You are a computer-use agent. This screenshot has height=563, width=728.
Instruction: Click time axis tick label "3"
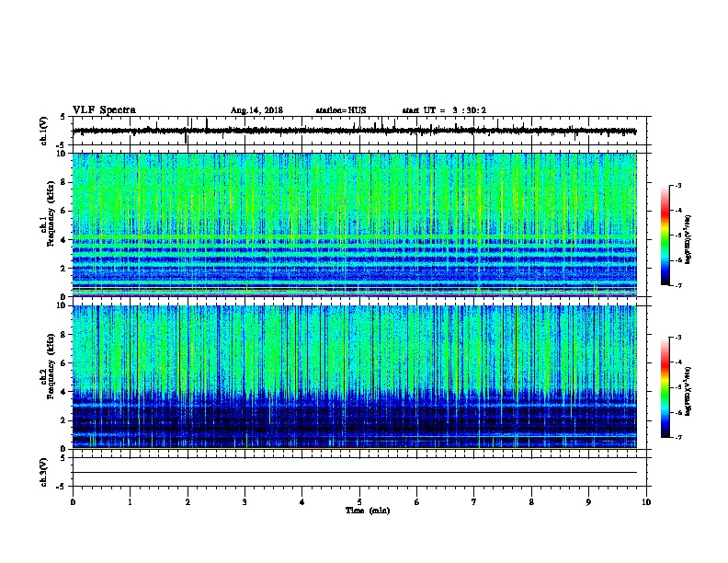[x=245, y=502]
